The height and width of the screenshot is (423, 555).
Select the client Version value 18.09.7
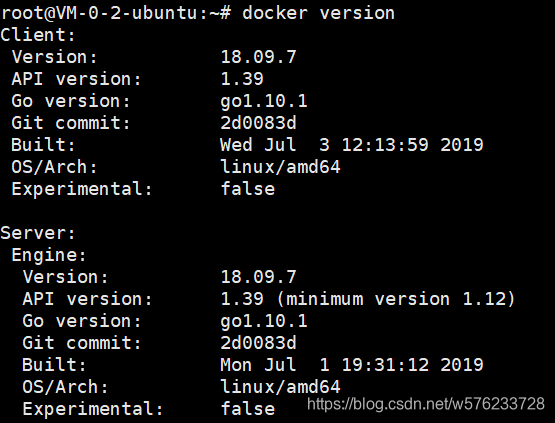[258, 57]
